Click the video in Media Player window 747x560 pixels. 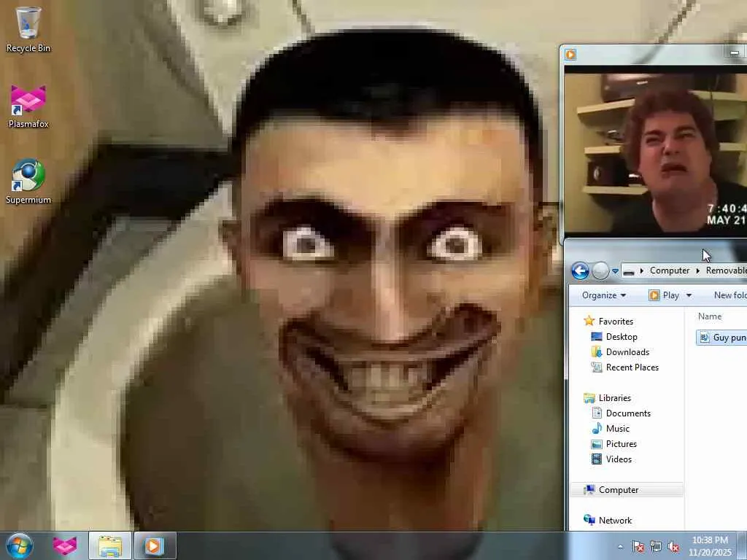(x=656, y=152)
